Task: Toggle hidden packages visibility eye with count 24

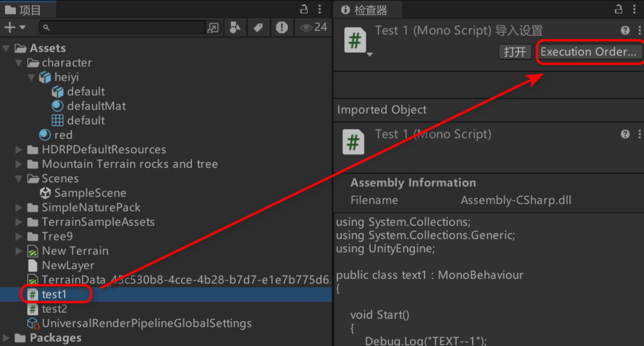Action: pos(314,27)
